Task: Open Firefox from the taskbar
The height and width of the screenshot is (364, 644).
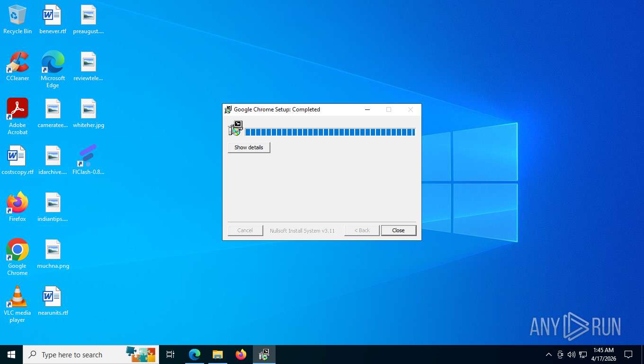Action: [x=241, y=355]
